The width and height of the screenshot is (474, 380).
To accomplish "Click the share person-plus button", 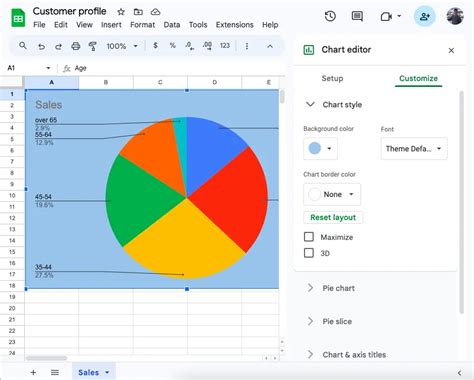I will [424, 16].
